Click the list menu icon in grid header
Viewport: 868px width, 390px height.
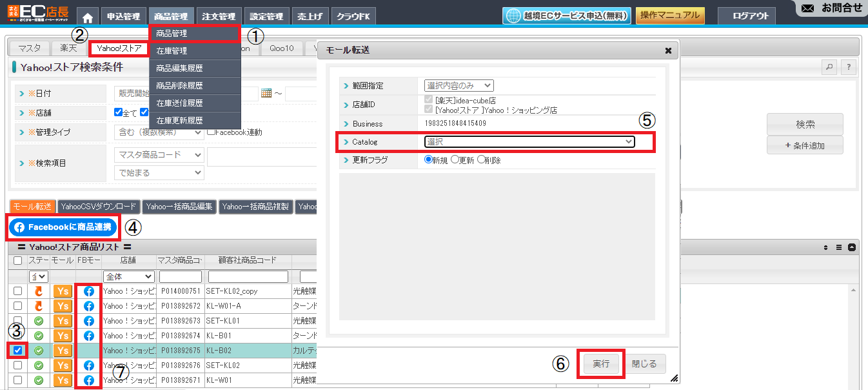(x=839, y=247)
